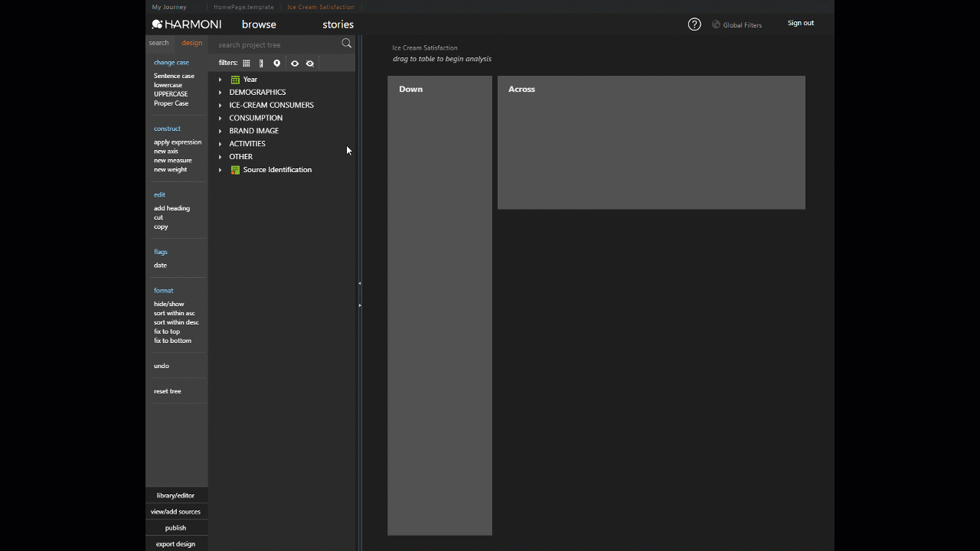980x551 pixels.
Task: Toggle the eye (show visible) filter
Action: [x=295, y=64]
